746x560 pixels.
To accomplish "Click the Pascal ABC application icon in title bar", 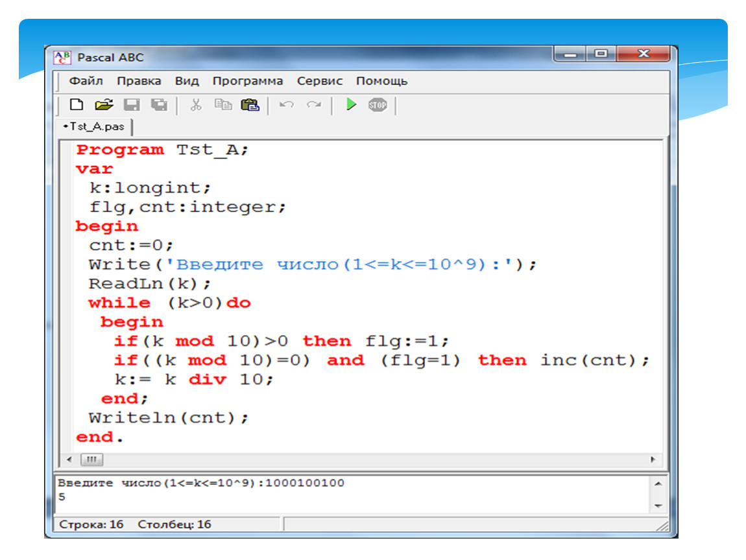I will tap(62, 58).
